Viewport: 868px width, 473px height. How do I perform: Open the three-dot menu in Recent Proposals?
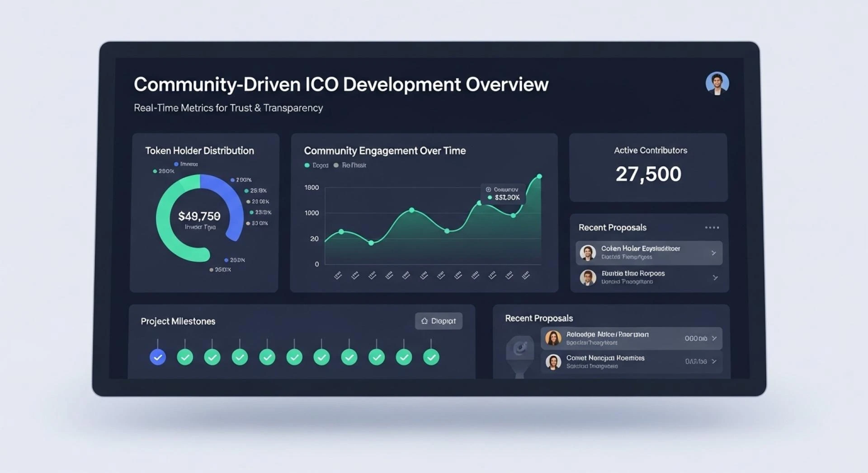pos(712,228)
